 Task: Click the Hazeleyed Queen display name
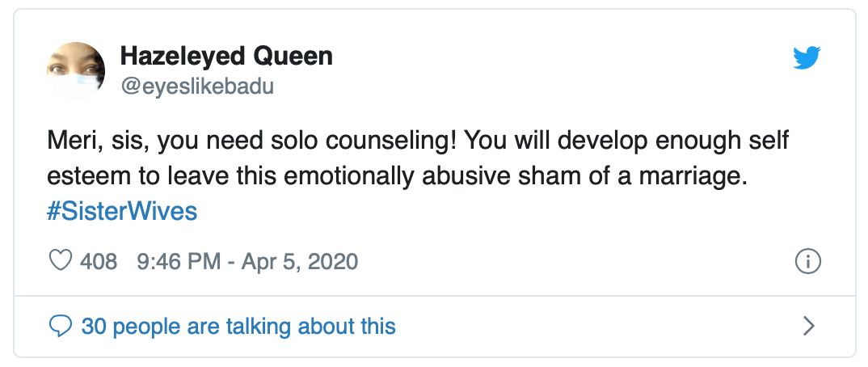[x=225, y=57]
